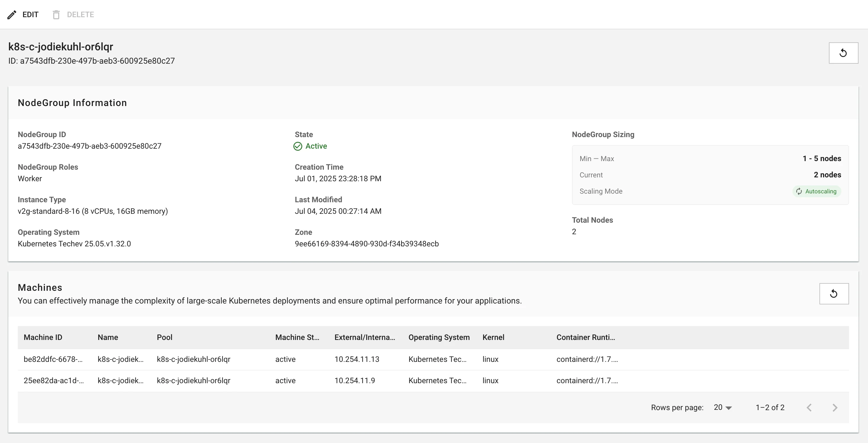
Task: Click the ID line under the title
Action: coord(92,61)
